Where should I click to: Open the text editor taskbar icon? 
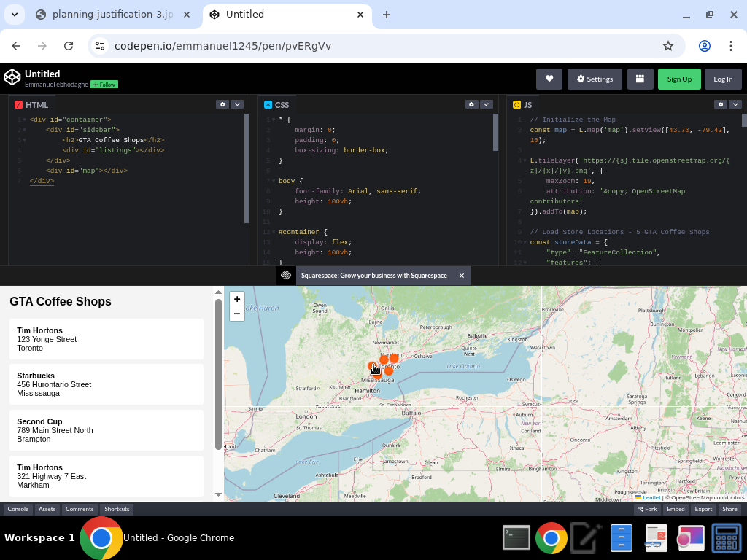pos(586,537)
